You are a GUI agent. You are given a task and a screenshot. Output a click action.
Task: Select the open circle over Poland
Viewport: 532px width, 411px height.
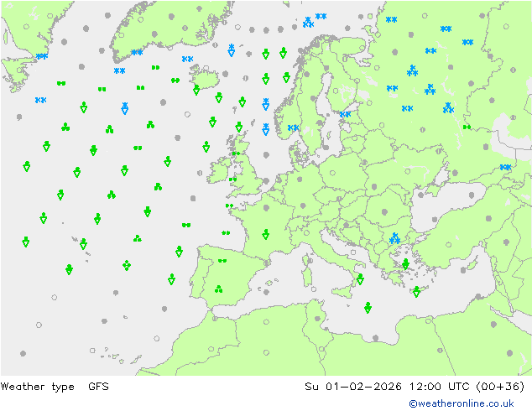coord(332,173)
